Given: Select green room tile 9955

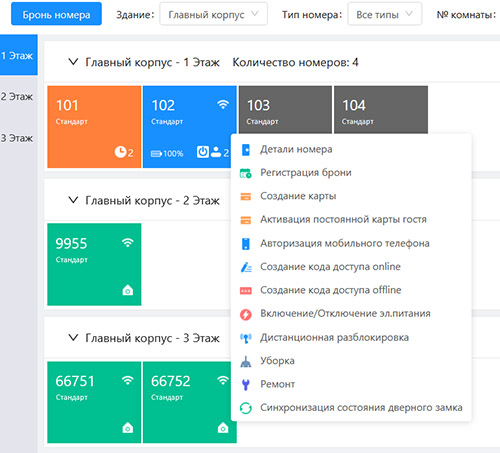Looking at the screenshot, I should tap(94, 264).
